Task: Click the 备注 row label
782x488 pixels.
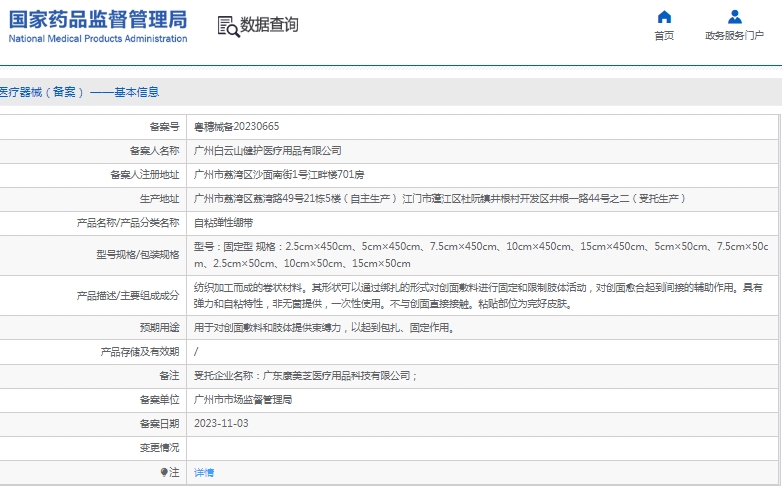Action: pos(170,376)
